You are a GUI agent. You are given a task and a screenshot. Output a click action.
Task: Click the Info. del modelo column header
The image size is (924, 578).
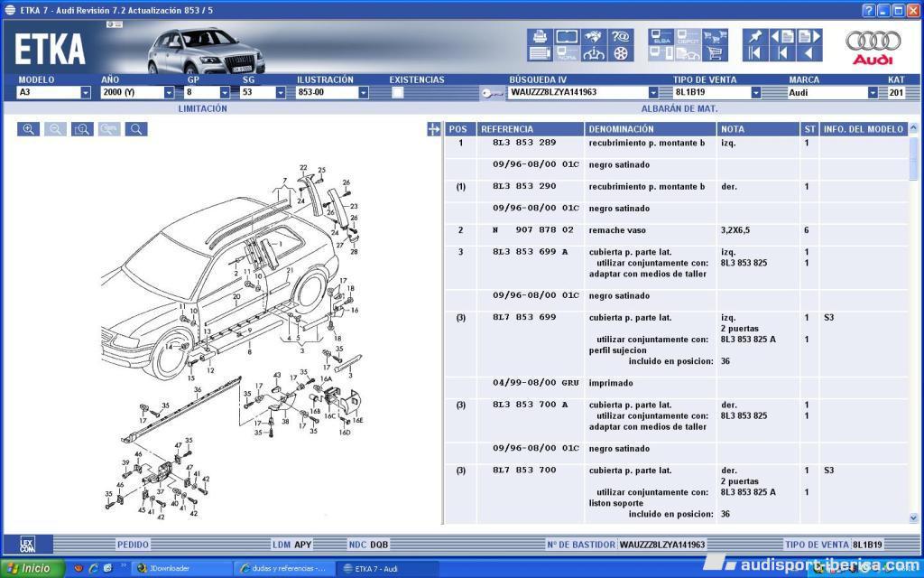tap(864, 129)
